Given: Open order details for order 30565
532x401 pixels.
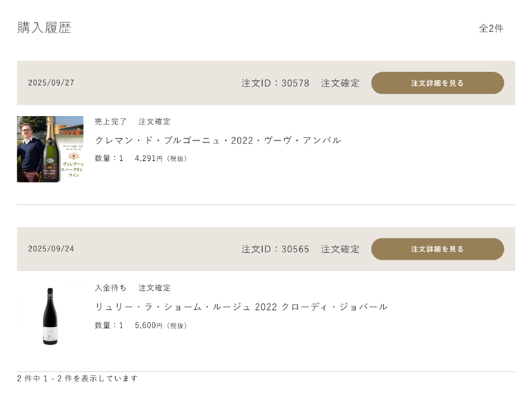Looking at the screenshot, I should pyautogui.click(x=438, y=249).
